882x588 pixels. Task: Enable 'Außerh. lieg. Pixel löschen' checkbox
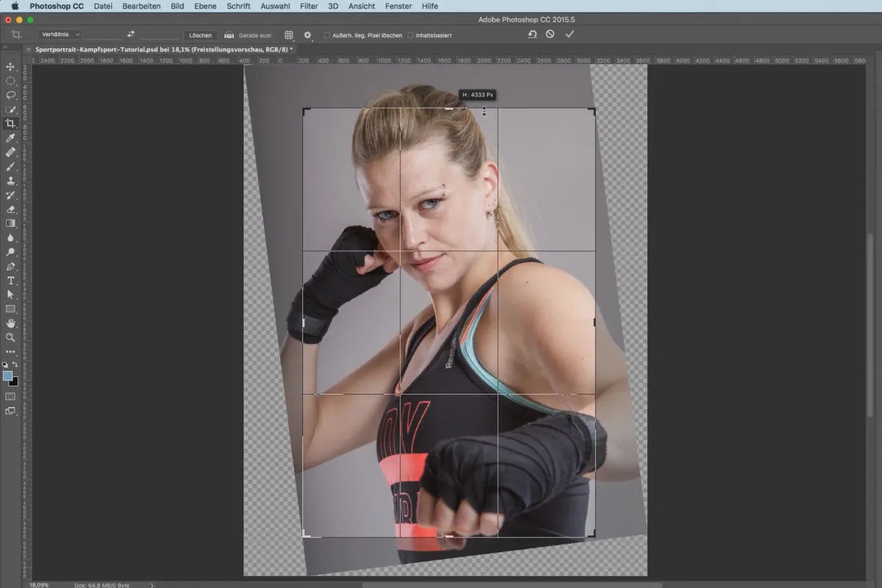point(327,35)
